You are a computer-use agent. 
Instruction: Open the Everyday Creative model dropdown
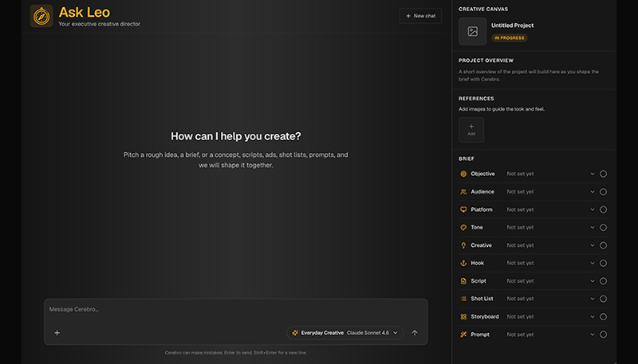click(x=345, y=333)
